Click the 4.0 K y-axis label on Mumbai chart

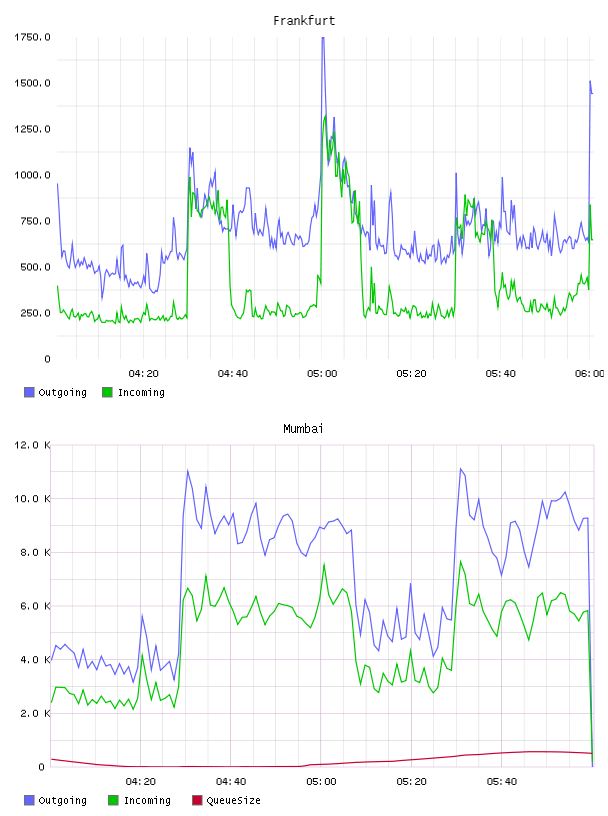[35, 660]
